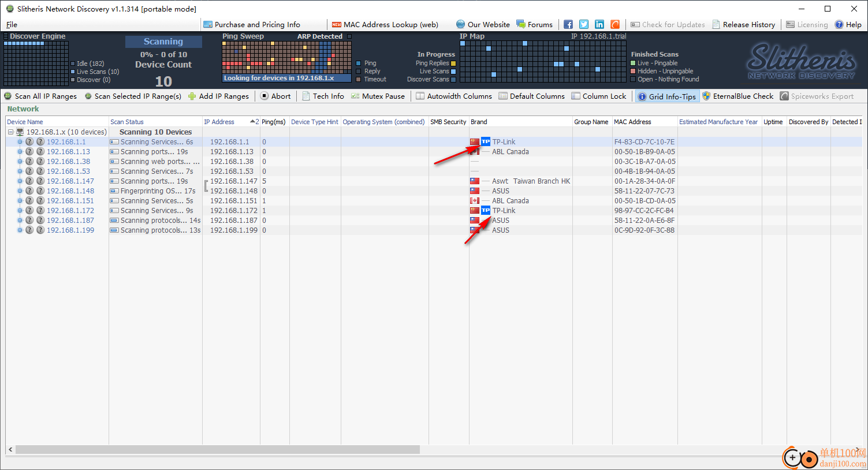Image resolution: width=868 pixels, height=470 pixels.
Task: Click the scan progress icon for 192.168.1.148
Action: 114,191
